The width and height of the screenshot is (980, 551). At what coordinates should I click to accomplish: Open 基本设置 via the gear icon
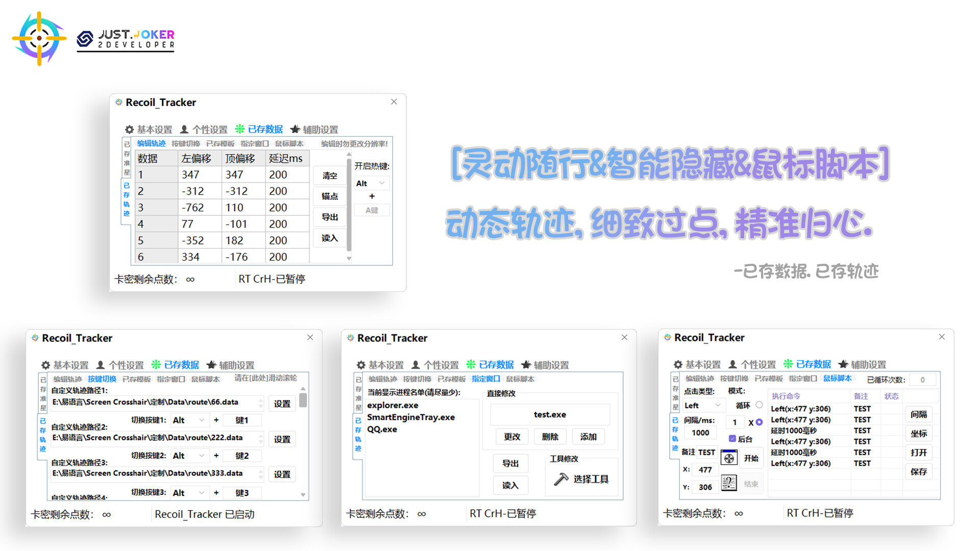(129, 130)
